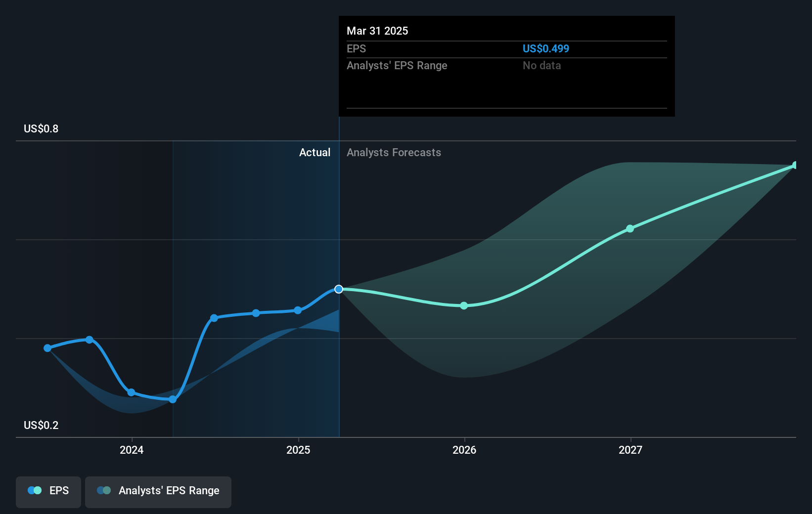812x514 pixels.
Task: Select the mid-2024 EPS data point after the rise
Action: (214, 318)
